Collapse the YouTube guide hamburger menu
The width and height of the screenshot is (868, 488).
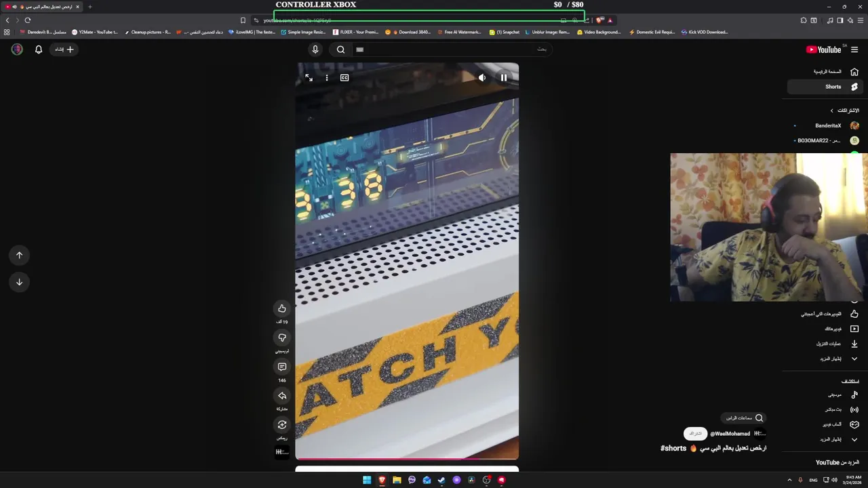point(854,49)
